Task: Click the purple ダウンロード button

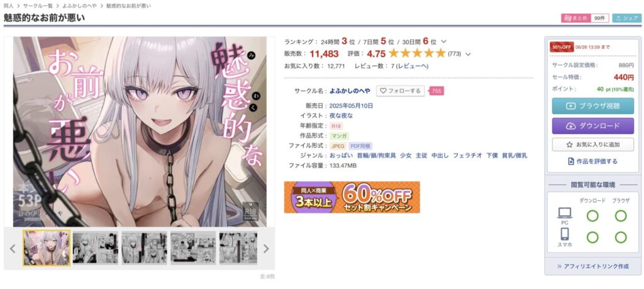Action: 592,126
